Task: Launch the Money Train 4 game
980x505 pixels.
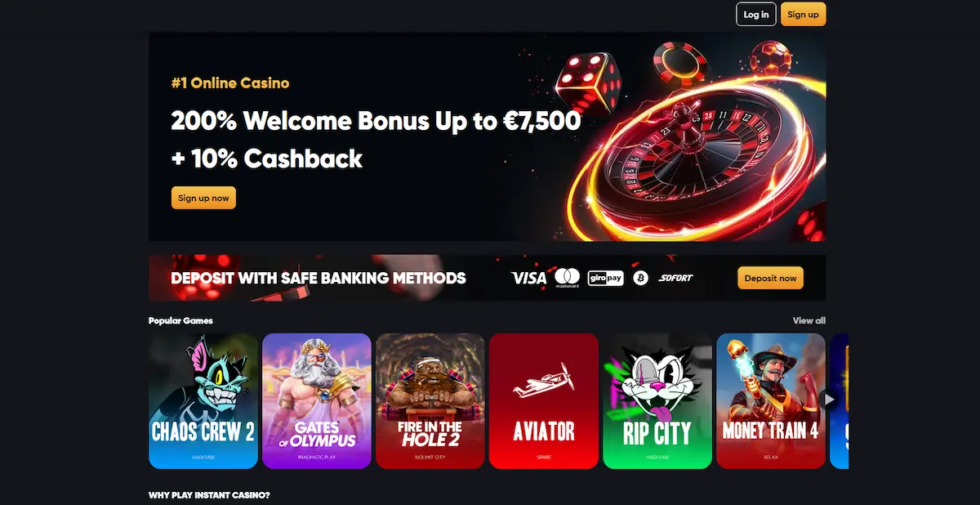Action: tap(771, 400)
